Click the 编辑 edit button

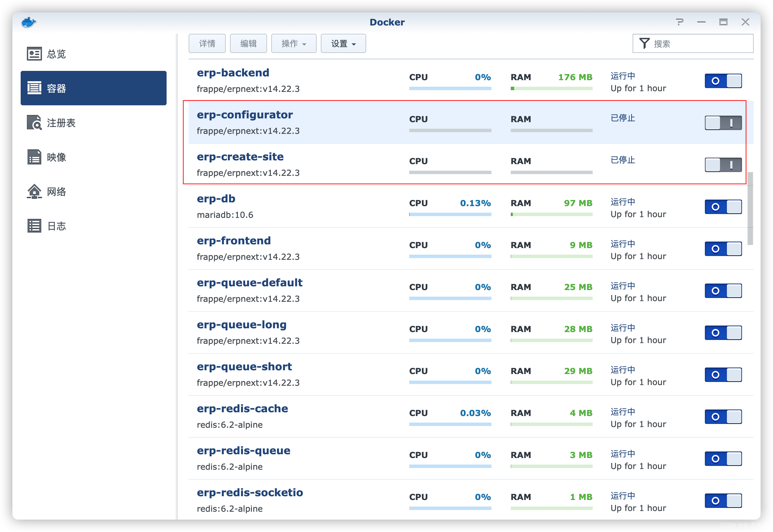(x=248, y=44)
